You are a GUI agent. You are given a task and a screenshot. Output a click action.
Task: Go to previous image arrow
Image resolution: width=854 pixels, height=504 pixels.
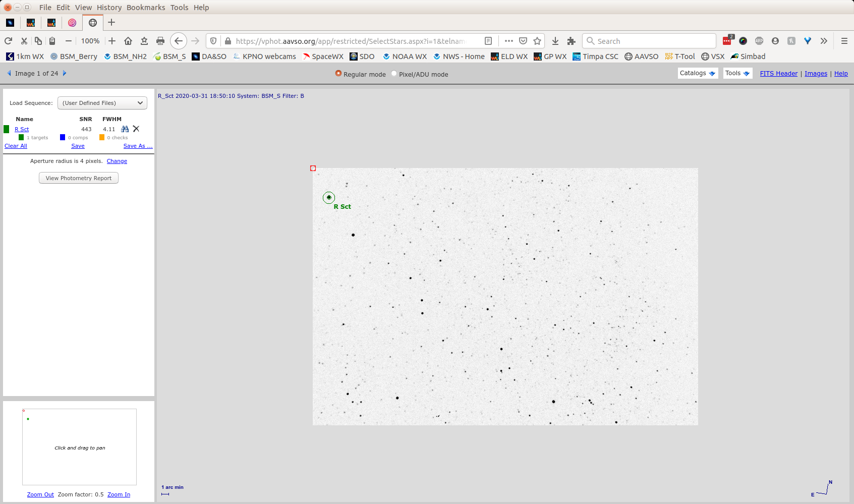pos(9,73)
